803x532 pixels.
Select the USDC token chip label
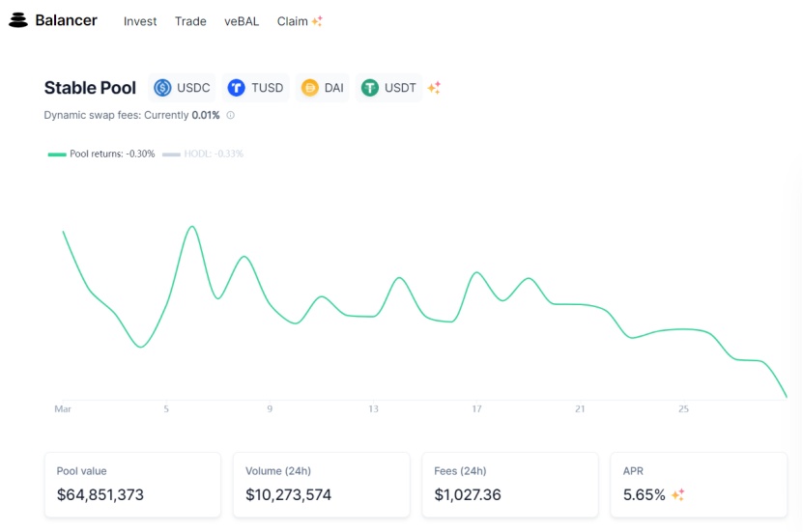click(x=193, y=88)
